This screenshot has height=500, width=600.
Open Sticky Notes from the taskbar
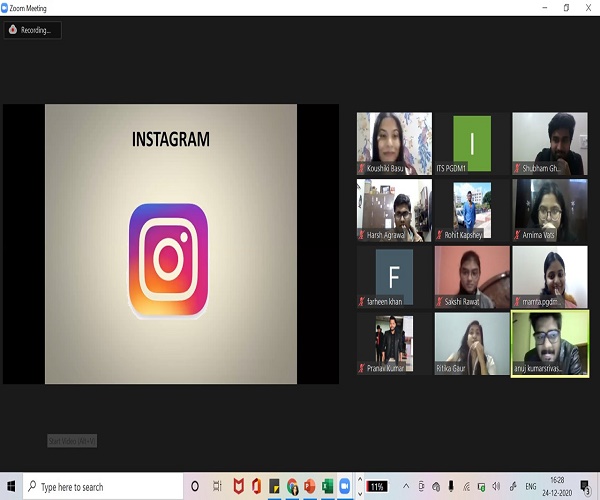pos(274,486)
